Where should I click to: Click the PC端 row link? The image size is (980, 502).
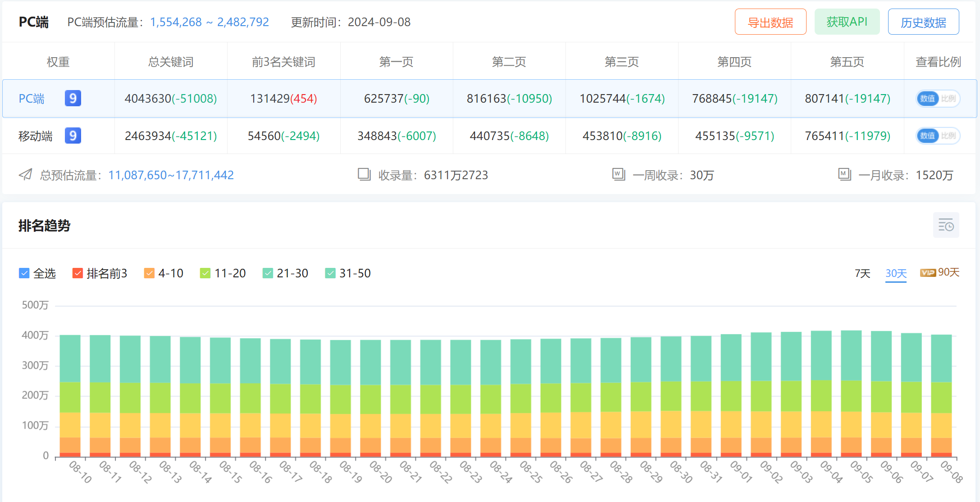click(32, 99)
